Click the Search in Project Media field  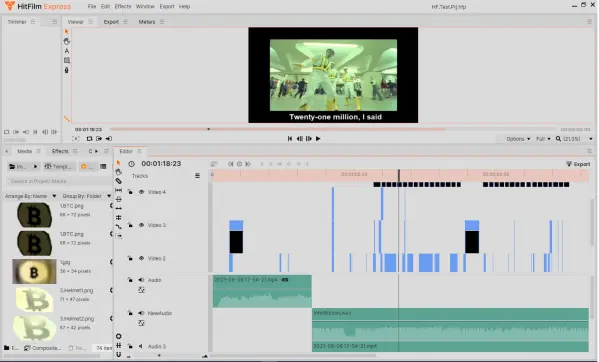[x=59, y=181]
